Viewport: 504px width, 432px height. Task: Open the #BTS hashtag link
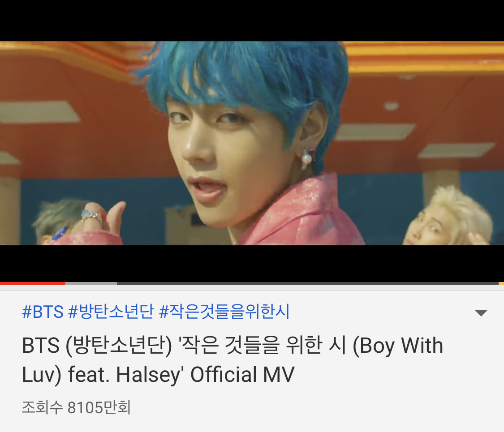tap(43, 312)
